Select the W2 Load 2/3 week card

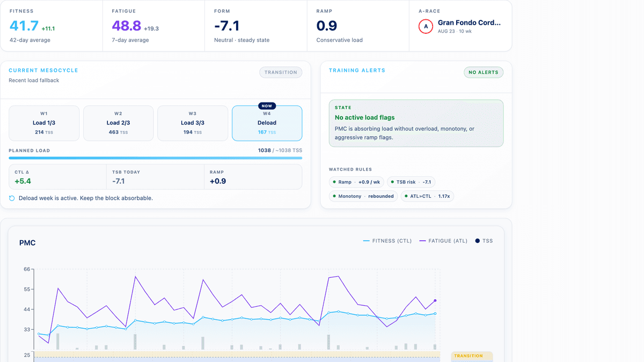click(118, 123)
